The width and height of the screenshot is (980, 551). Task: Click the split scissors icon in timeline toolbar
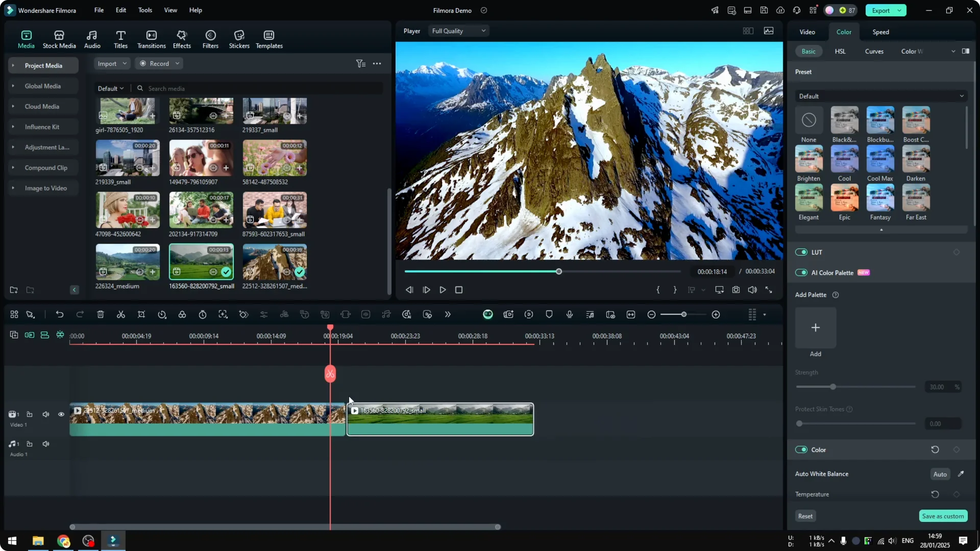coord(121,314)
